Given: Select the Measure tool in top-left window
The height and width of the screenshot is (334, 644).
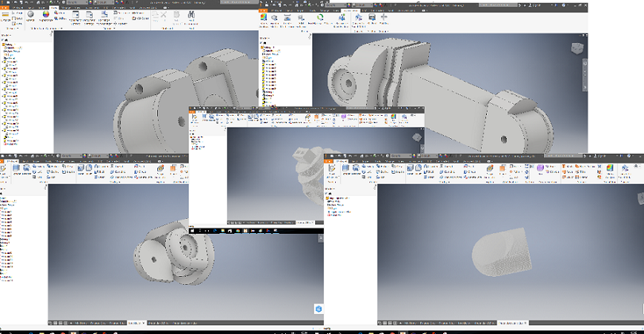Looking at the screenshot, I should [6, 15].
